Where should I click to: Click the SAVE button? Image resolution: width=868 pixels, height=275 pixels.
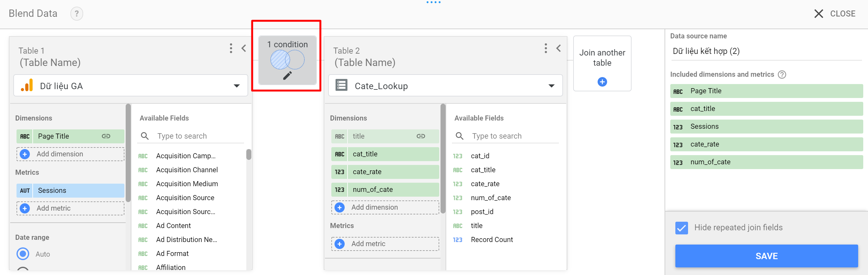[766, 256]
